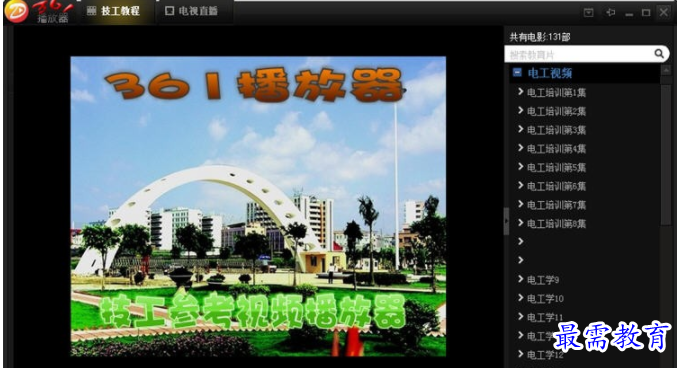Expand the chevron beside 电工培训第1集
Screen dimensions: 677x368
tap(520, 92)
